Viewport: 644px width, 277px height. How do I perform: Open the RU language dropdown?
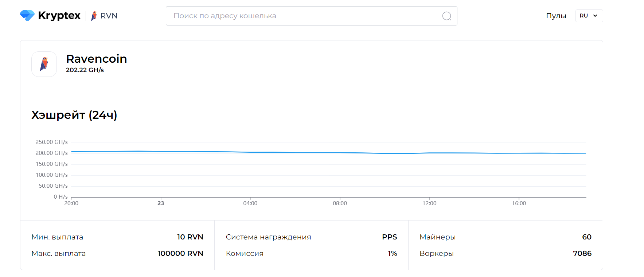[x=584, y=16]
